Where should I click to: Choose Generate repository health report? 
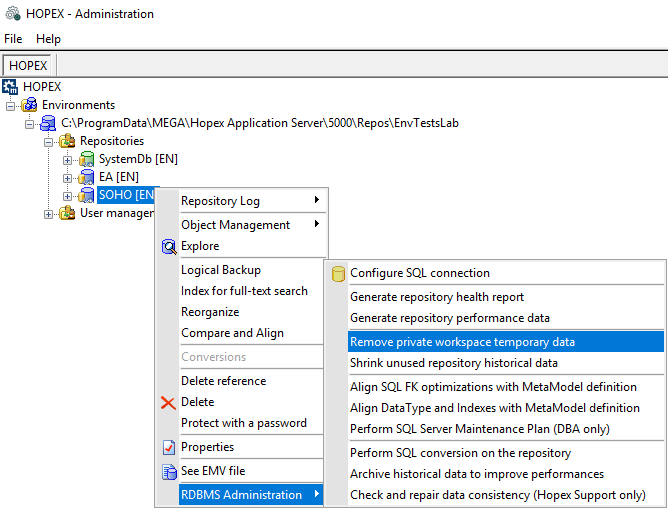[x=506, y=297]
